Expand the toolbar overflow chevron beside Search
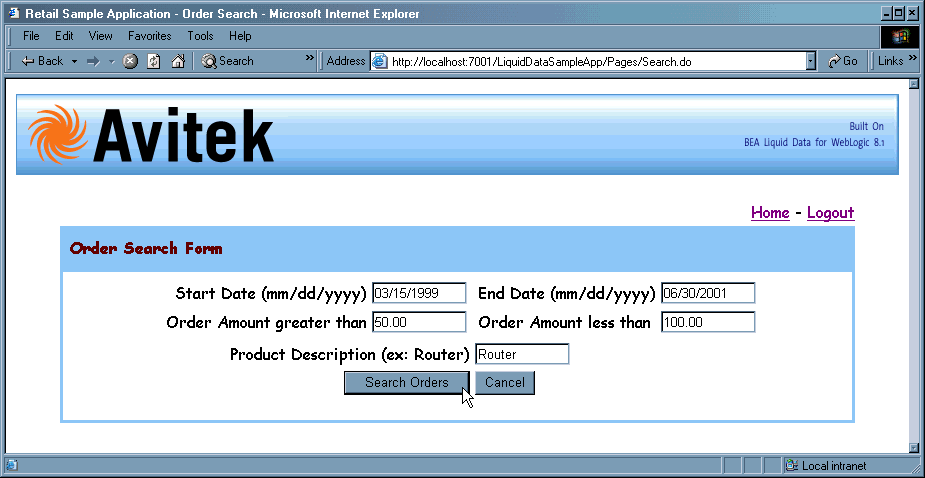The image size is (925, 478). click(310, 58)
